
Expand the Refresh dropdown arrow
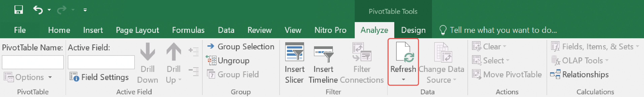(x=403, y=79)
